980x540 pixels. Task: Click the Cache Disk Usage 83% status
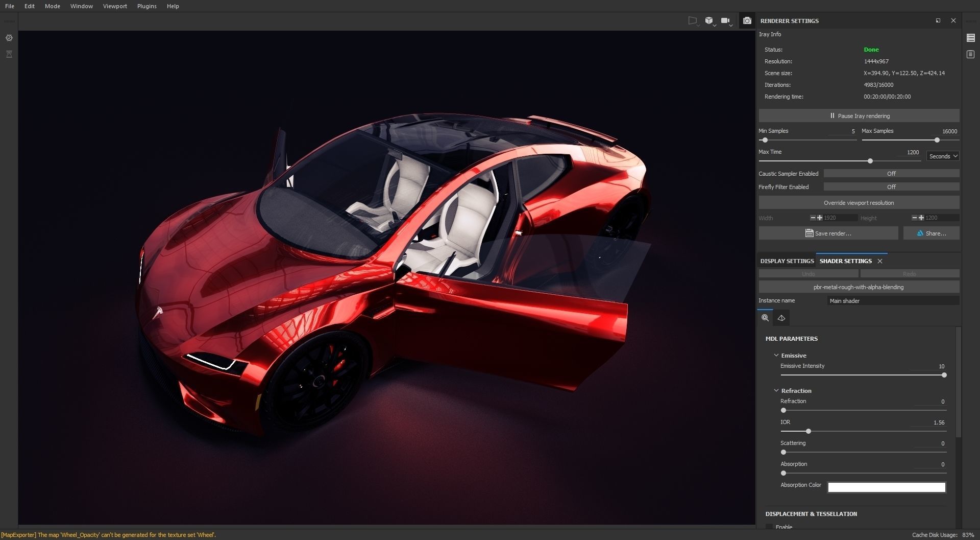click(943, 535)
